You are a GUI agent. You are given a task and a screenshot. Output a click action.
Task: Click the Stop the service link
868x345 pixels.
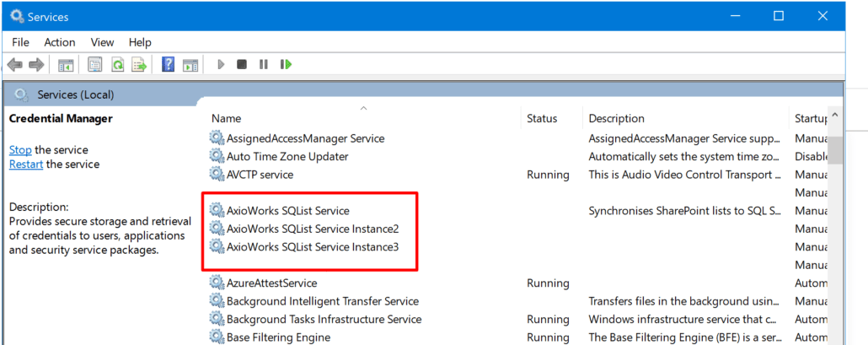(20, 150)
